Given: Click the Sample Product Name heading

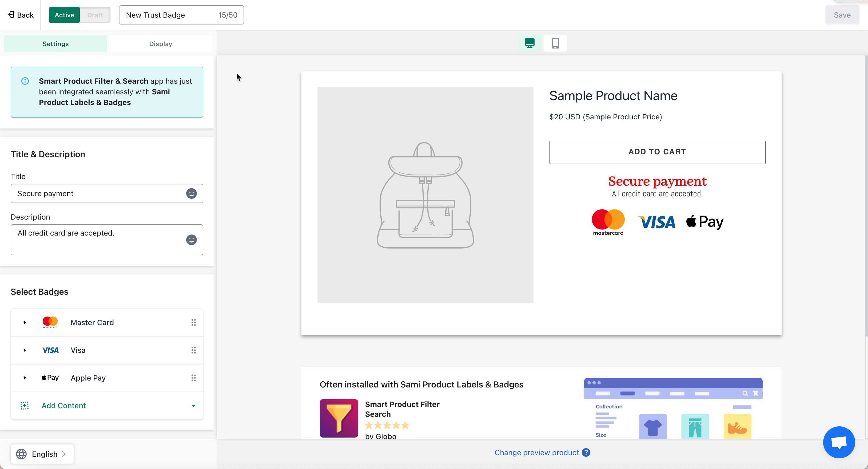Looking at the screenshot, I should 613,96.
